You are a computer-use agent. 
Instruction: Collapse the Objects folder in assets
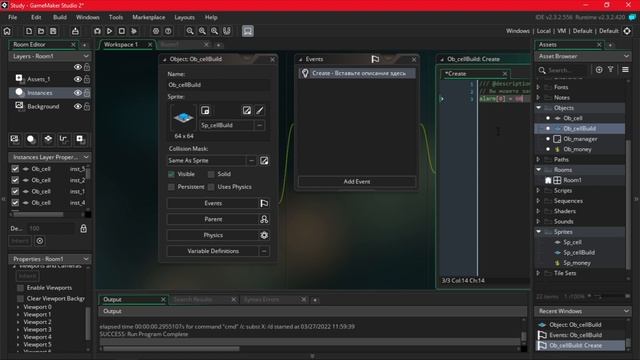click(538, 108)
